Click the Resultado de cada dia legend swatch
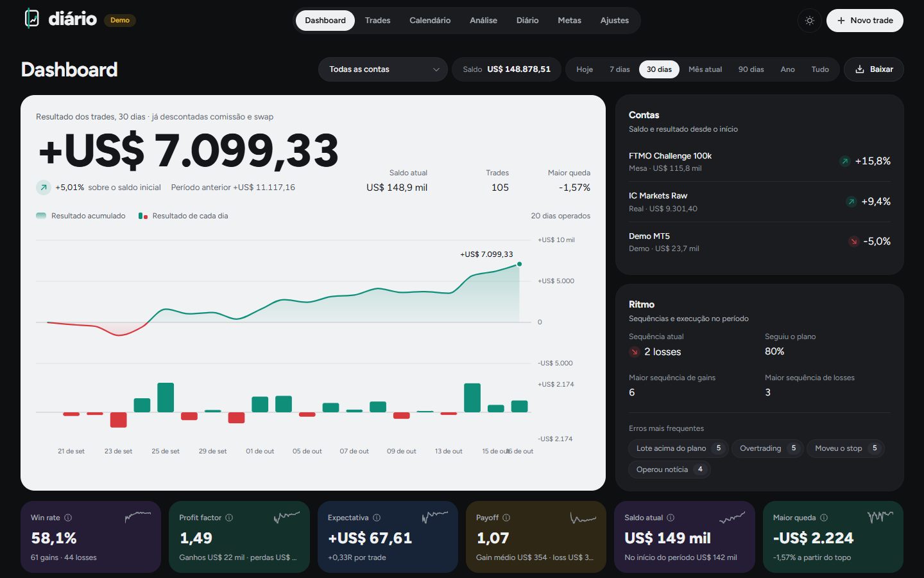The image size is (924, 578). (143, 216)
